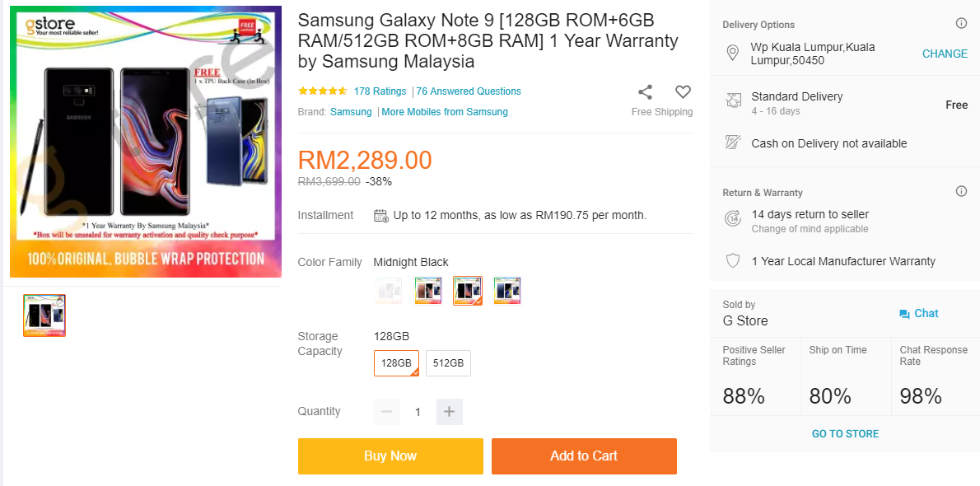Go to the G Store page

[x=845, y=434]
